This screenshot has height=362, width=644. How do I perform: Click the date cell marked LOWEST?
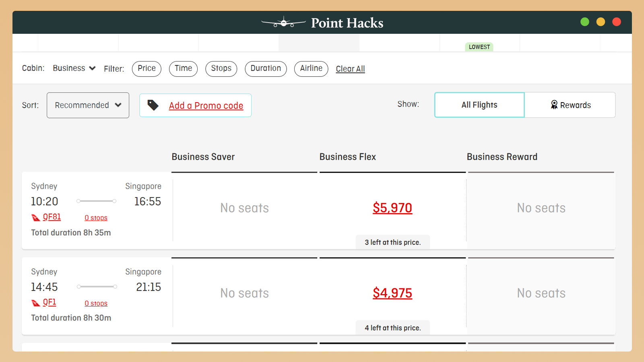click(479, 43)
